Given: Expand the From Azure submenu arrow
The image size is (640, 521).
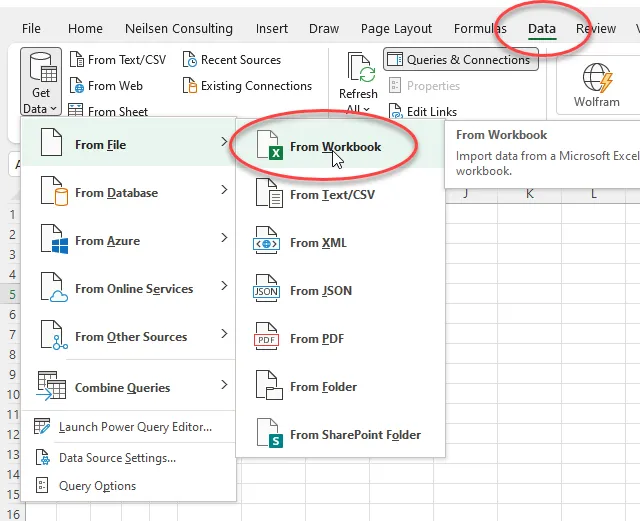Looking at the screenshot, I should (224, 238).
